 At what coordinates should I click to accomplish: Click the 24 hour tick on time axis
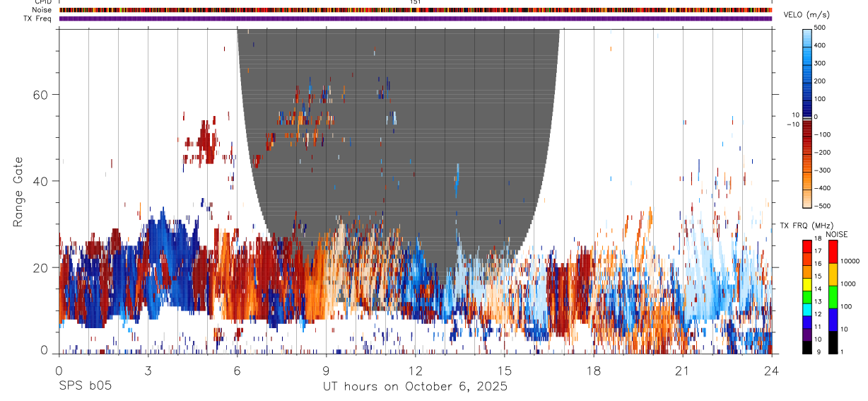click(x=771, y=370)
